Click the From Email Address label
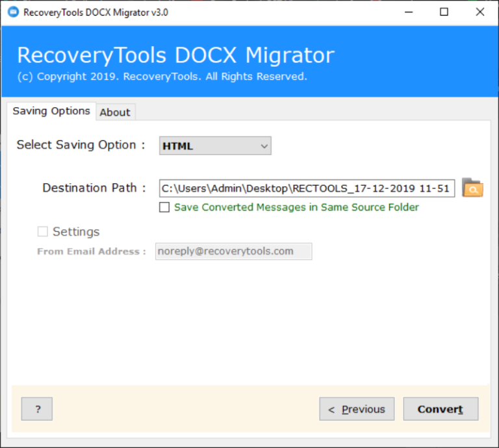This screenshot has height=448, width=499. [x=92, y=251]
